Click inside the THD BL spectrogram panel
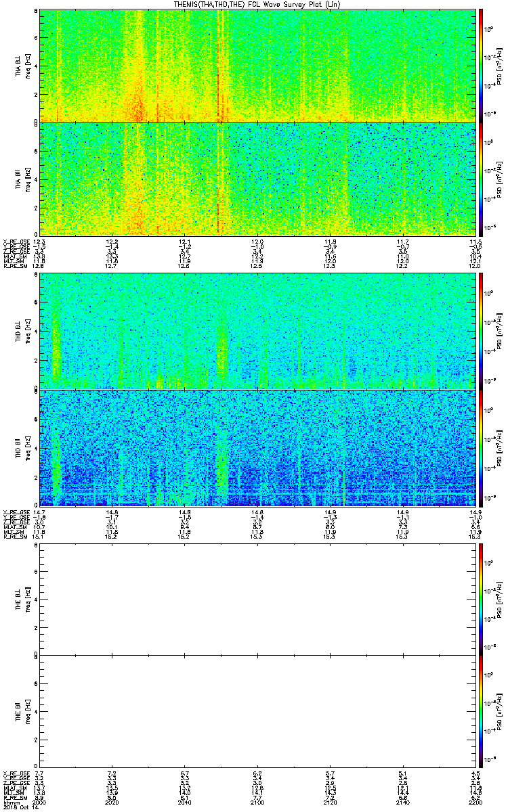This screenshot has height=812, width=508. pyautogui.click(x=256, y=331)
